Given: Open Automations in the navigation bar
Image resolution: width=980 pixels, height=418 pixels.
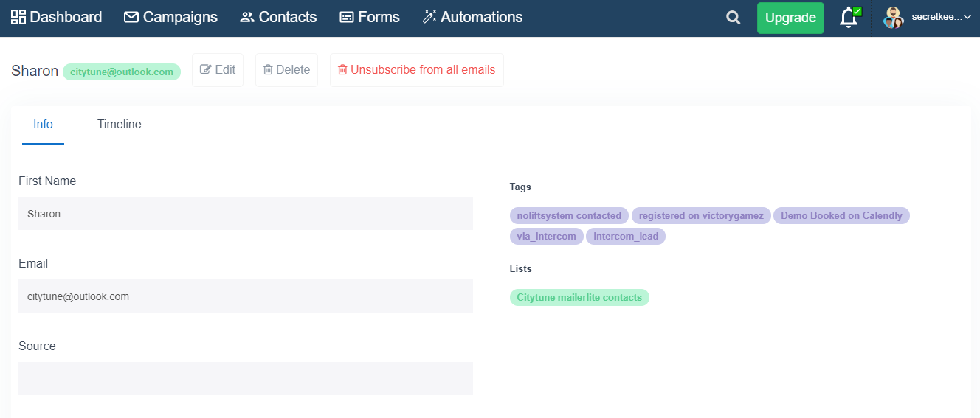Looking at the screenshot, I should [x=472, y=17].
